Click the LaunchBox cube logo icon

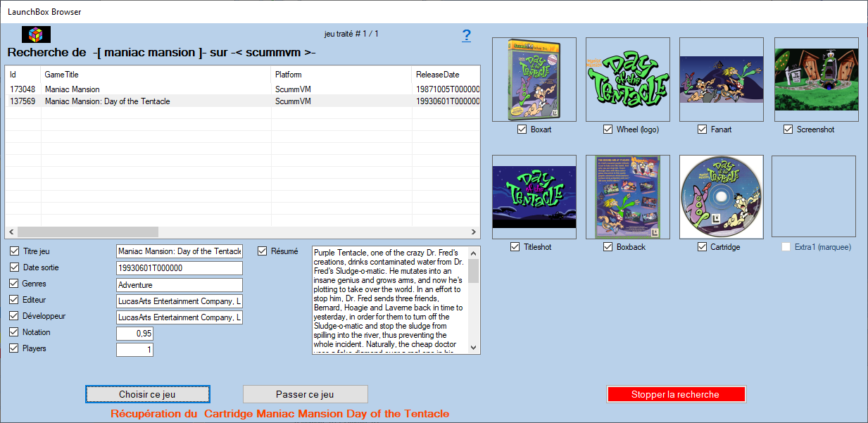36,34
